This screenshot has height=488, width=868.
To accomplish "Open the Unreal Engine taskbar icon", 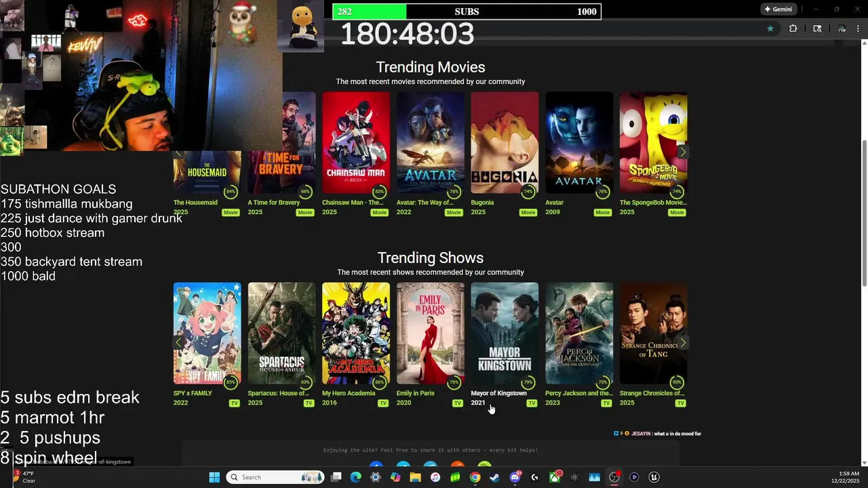I will pos(654,477).
